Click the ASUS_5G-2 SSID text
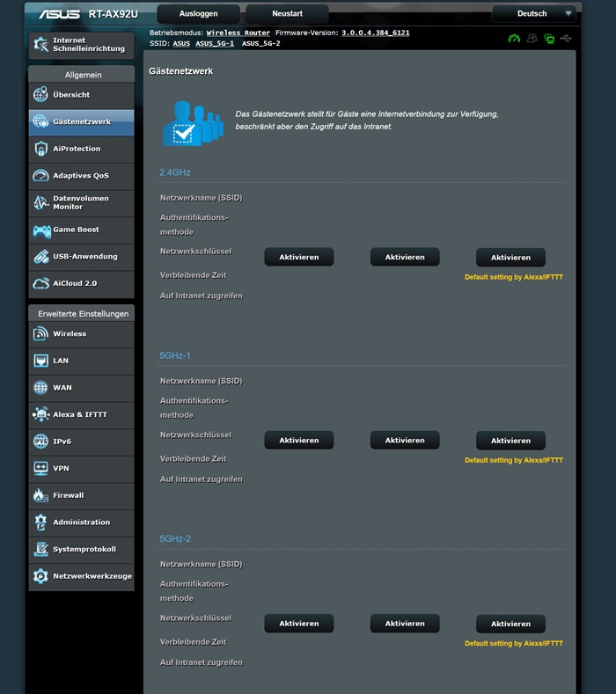This screenshot has height=694, width=616. click(260, 43)
